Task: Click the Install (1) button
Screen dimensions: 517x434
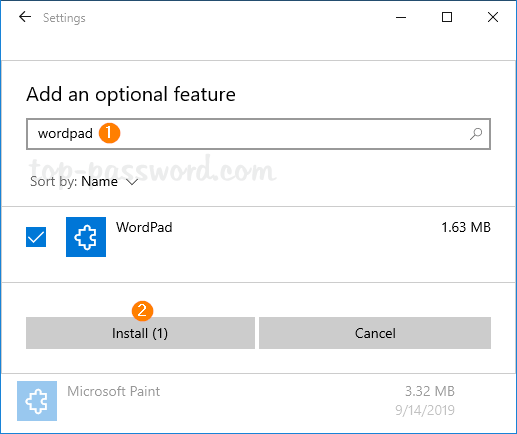Action: click(140, 333)
